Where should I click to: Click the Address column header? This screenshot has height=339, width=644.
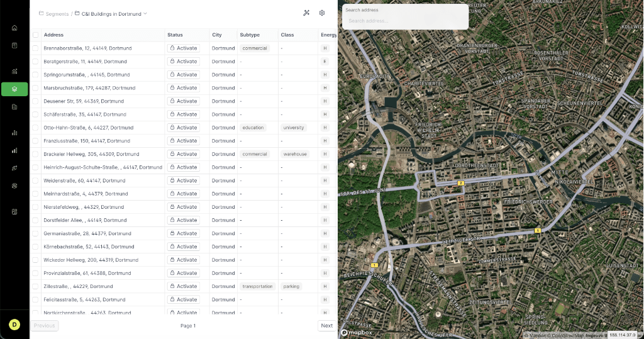(53, 35)
